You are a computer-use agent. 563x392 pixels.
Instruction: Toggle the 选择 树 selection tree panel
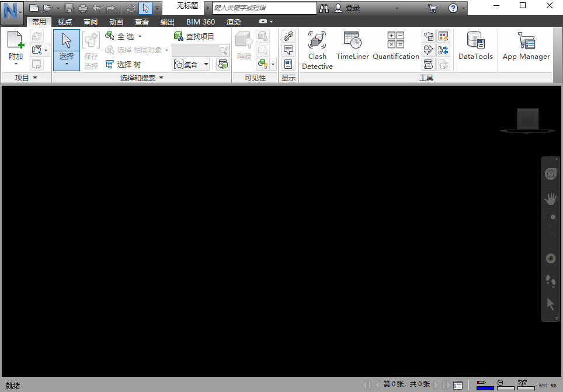123,65
